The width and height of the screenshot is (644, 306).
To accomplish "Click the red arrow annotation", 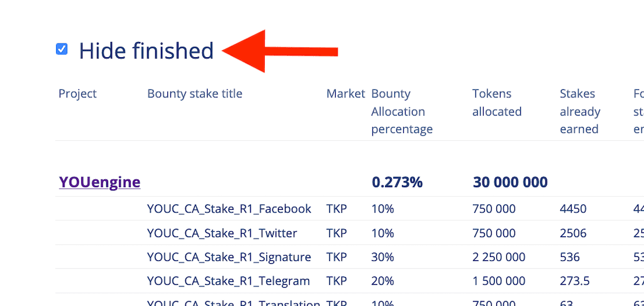I will pyautogui.click(x=280, y=52).
